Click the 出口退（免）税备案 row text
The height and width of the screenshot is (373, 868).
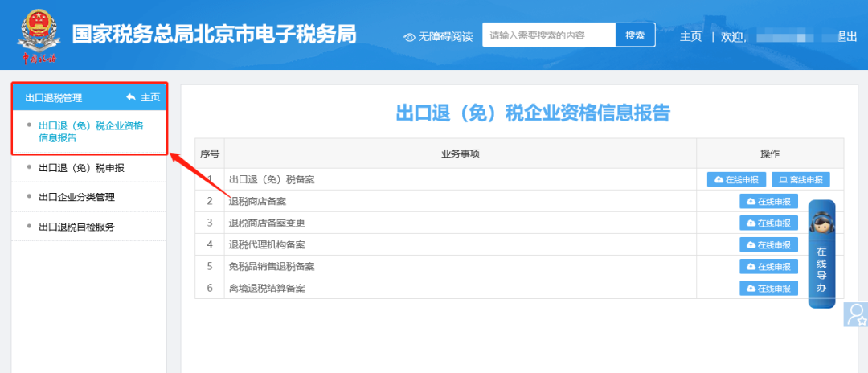[x=272, y=180]
